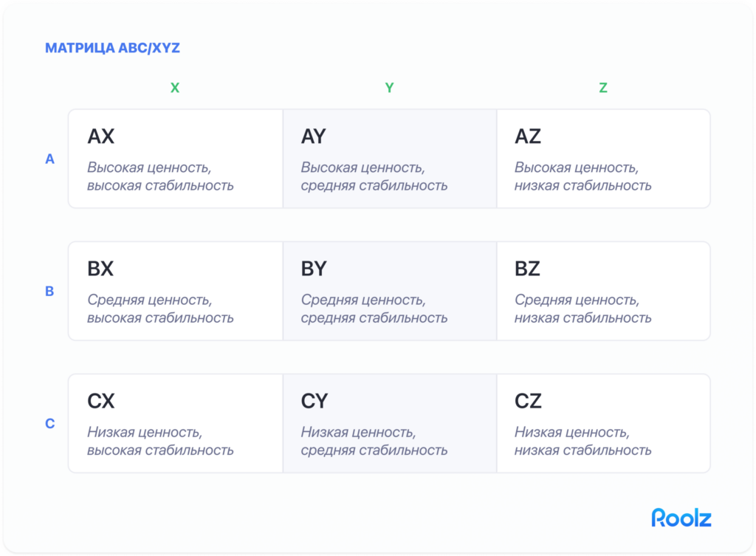Click the BY cell heading
The image size is (756, 556).
[x=314, y=269]
